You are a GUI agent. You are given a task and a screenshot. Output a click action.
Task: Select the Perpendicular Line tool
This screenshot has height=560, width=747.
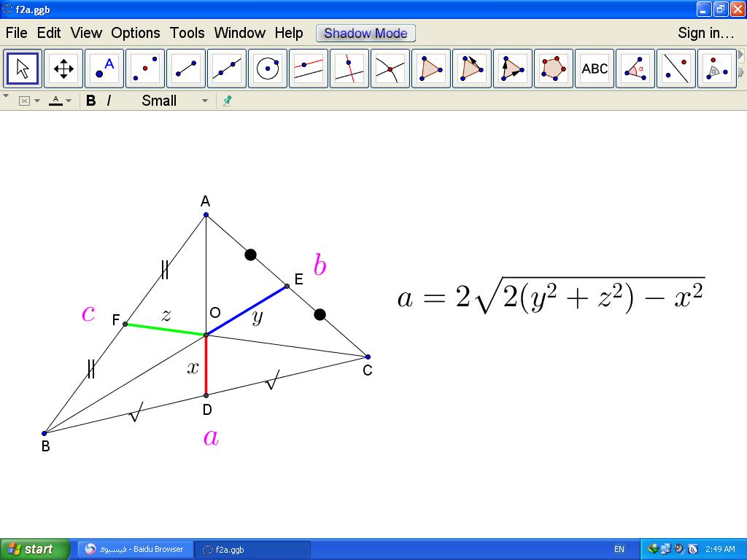(x=349, y=69)
